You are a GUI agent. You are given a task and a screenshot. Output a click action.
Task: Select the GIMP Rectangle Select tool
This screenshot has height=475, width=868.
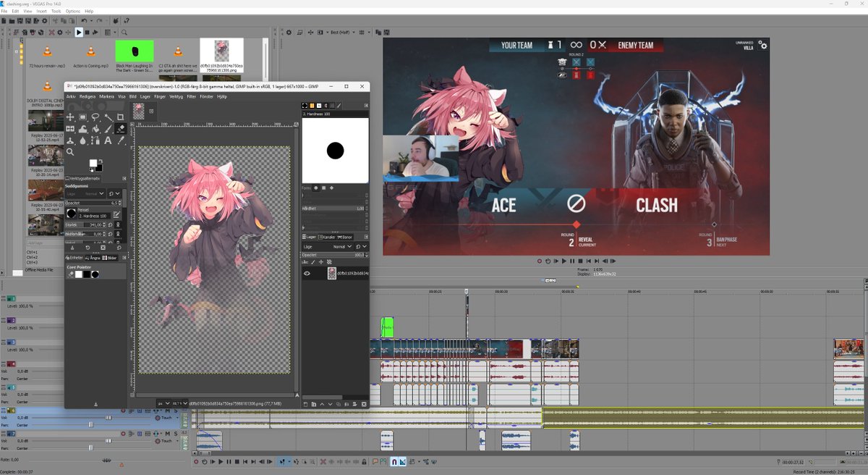coord(82,117)
